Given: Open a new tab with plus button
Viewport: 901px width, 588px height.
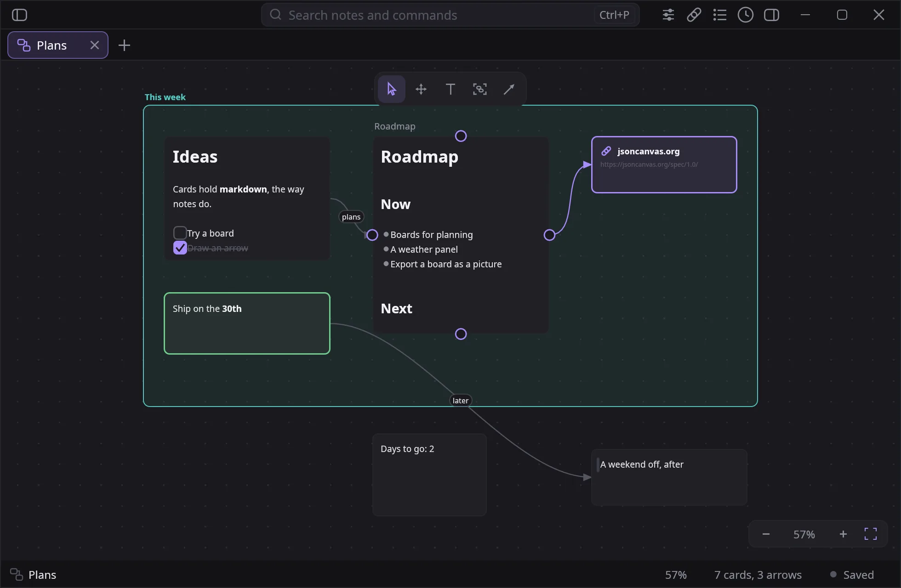Looking at the screenshot, I should (x=124, y=45).
